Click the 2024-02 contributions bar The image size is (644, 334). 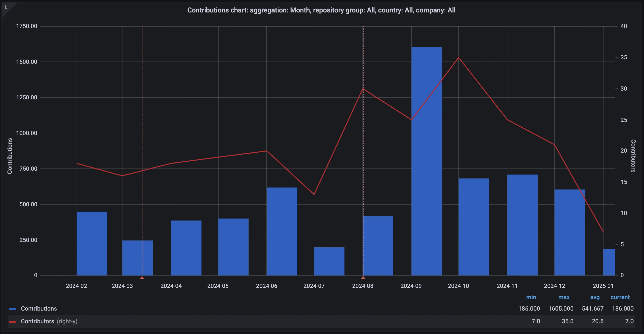(x=92, y=244)
